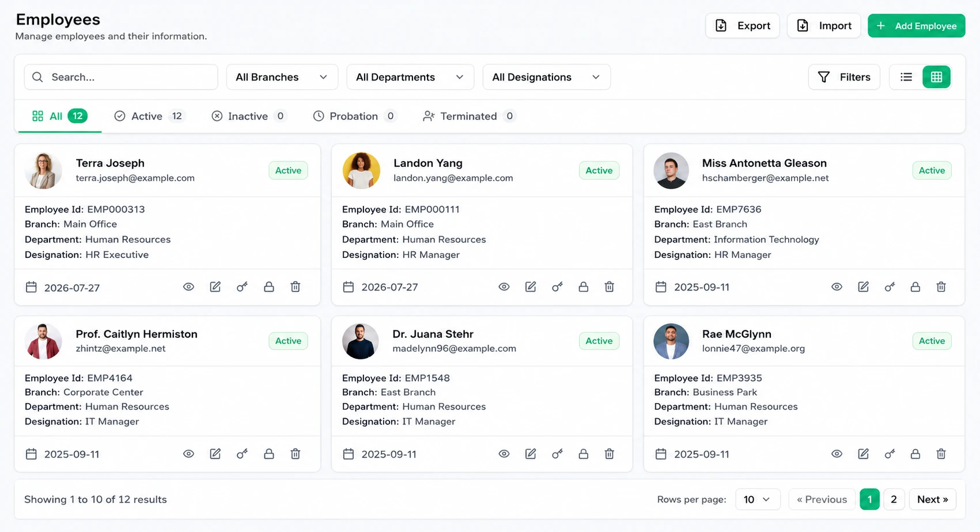Screen dimensions: 980x532
Task: Click key icon for Caitlyn Hermiston
Action: point(242,454)
